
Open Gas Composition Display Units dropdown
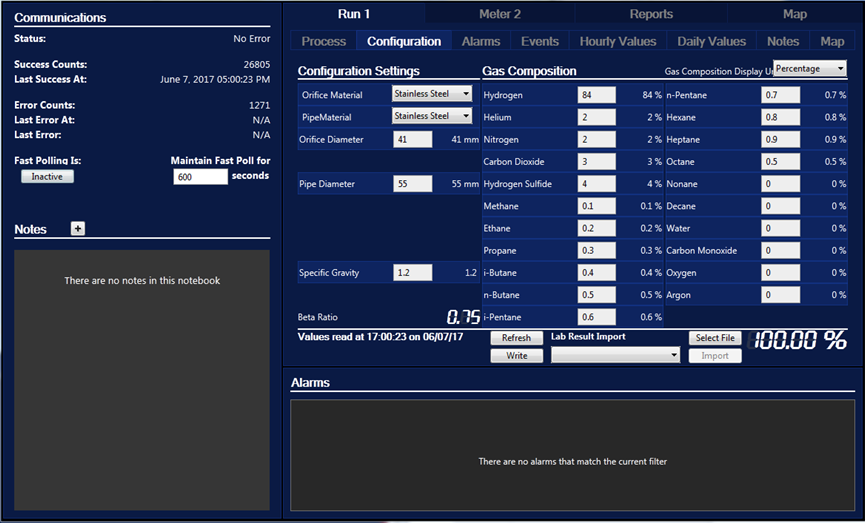click(x=810, y=69)
